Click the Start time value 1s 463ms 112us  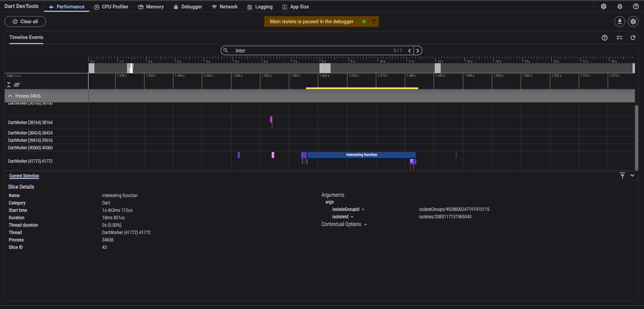coord(117,210)
